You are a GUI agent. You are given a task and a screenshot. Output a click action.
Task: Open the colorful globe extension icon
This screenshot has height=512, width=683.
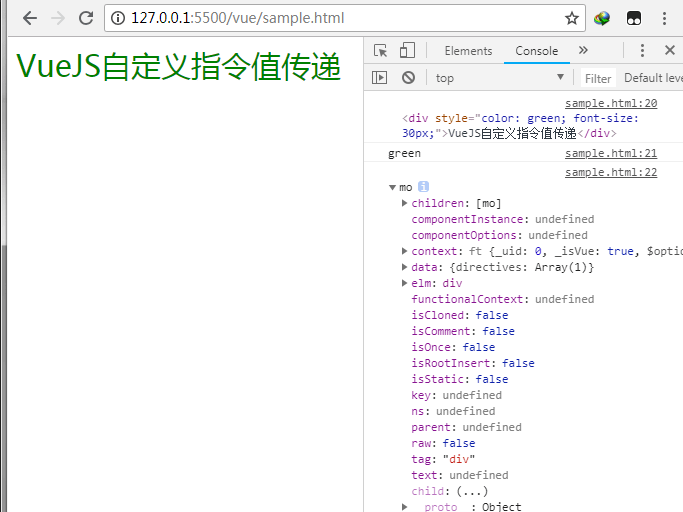tap(602, 18)
